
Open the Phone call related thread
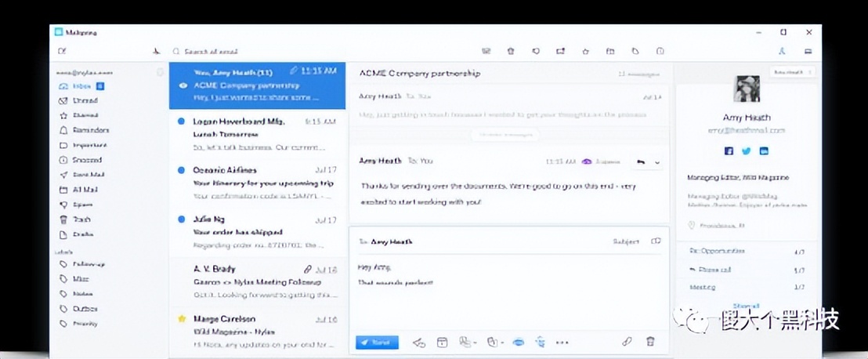pos(747,270)
